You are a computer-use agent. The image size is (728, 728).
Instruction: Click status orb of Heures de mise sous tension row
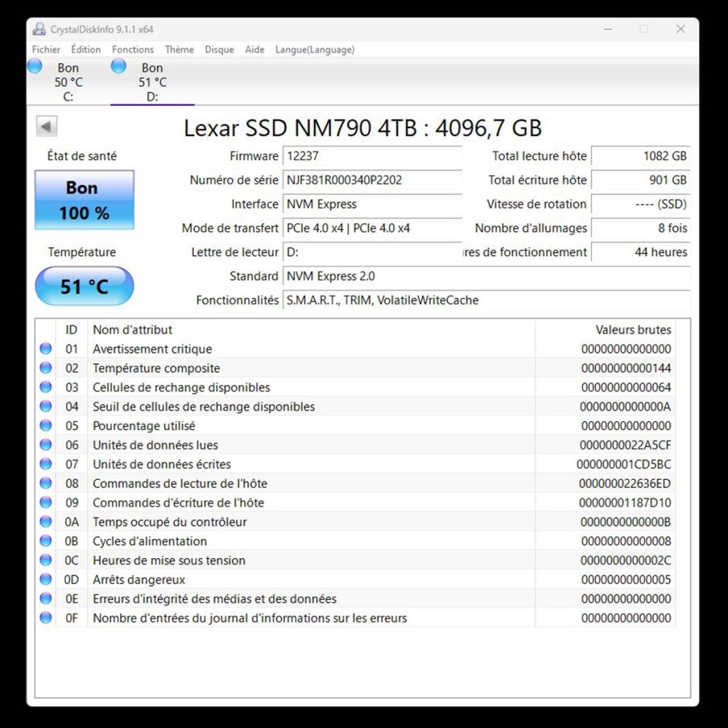[45, 560]
